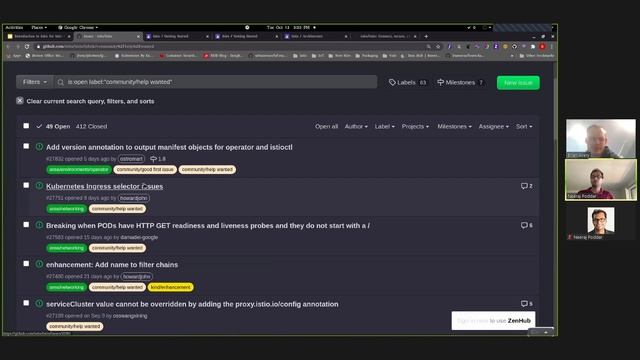Viewport: 640px width, 360px height.
Task: Open Activities in the top bar
Action: coord(14,27)
